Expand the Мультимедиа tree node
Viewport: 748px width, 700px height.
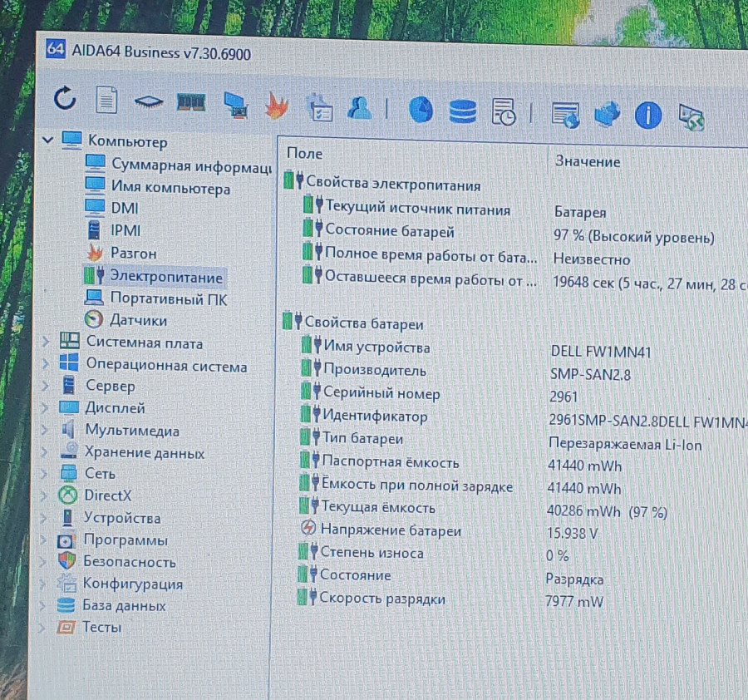(44, 430)
